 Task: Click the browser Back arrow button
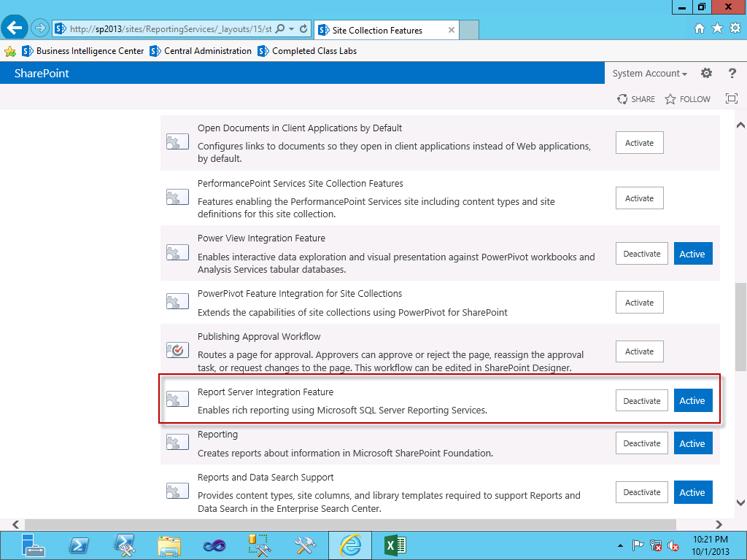15,28
